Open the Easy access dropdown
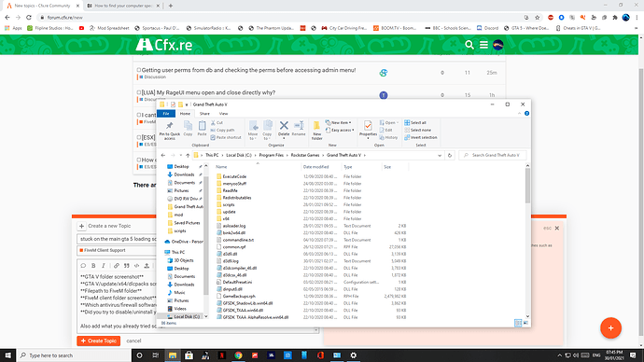The height and width of the screenshot is (362, 644). tap(340, 130)
